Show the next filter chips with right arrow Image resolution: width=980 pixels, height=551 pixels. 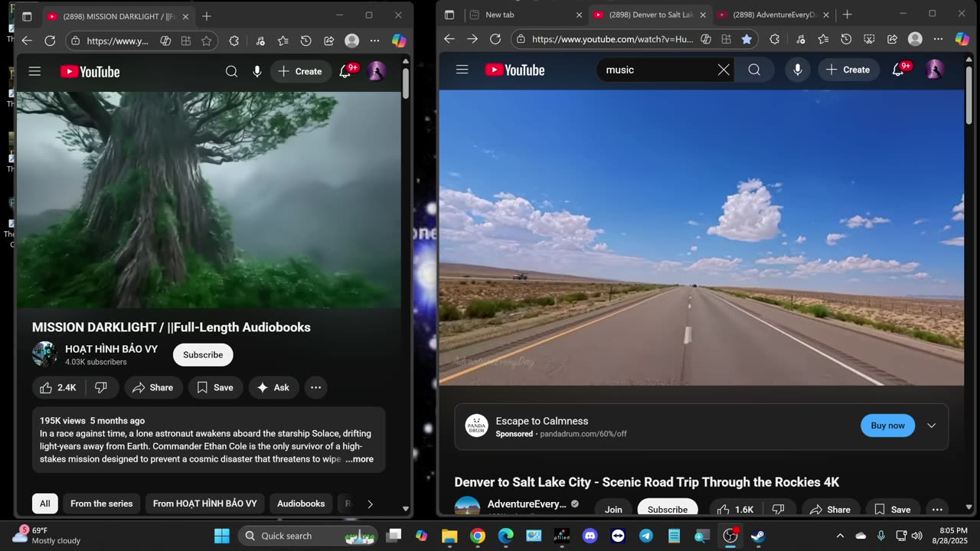[370, 504]
